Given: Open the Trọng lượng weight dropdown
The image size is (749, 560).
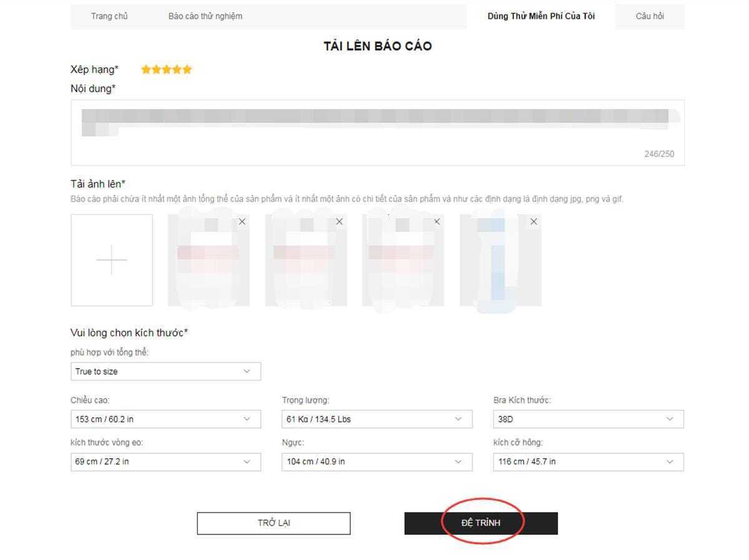Looking at the screenshot, I should point(376,419).
